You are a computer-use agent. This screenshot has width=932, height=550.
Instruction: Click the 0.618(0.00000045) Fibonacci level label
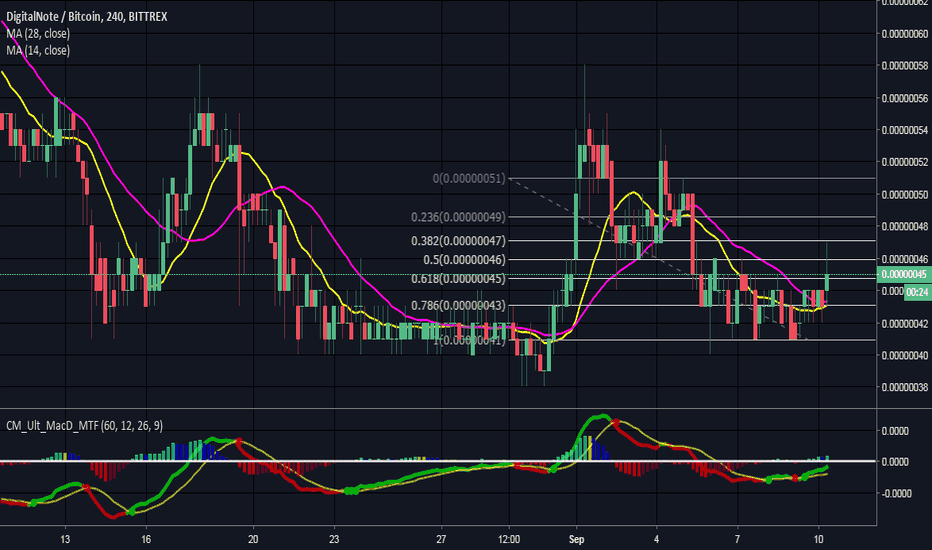point(458,278)
